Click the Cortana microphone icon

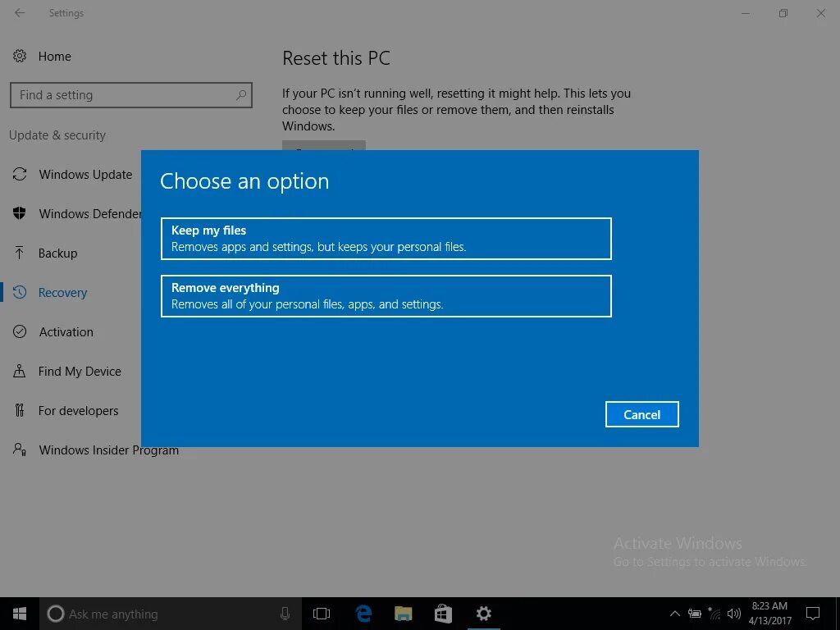pos(285,614)
